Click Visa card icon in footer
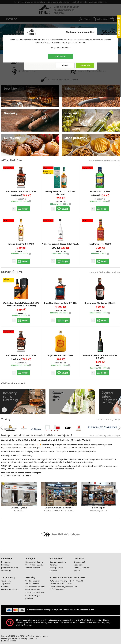The height and width of the screenshot is (644, 121). coord(9,610)
